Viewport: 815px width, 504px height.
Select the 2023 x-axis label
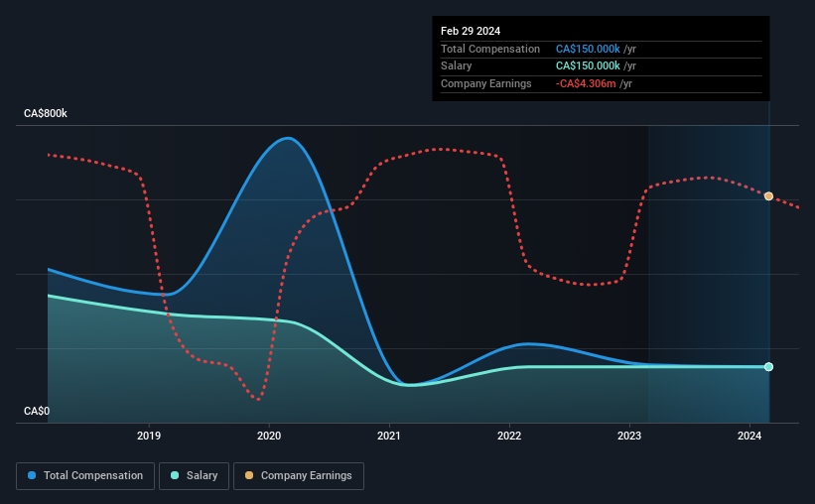pyautogui.click(x=629, y=436)
